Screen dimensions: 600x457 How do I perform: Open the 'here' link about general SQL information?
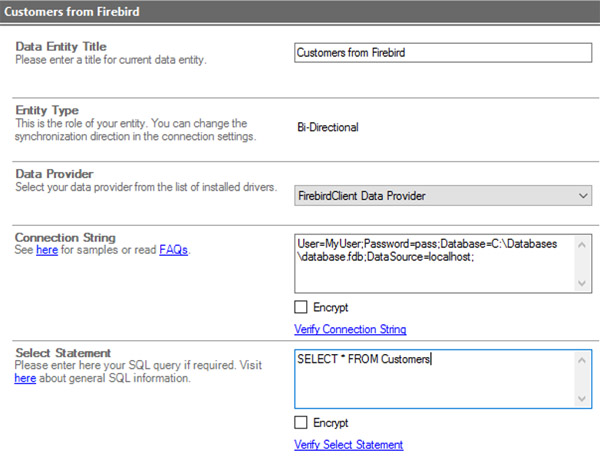(24, 379)
